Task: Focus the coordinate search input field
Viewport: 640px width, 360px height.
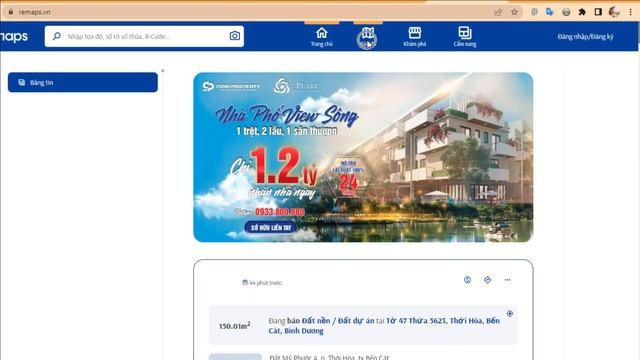Action: coord(145,36)
